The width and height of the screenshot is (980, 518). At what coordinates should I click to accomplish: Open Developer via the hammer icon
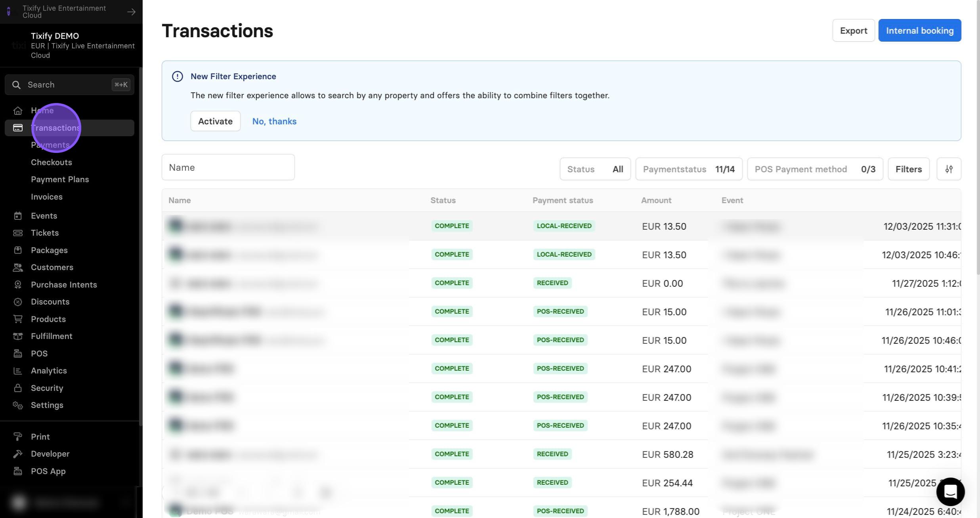tap(17, 454)
